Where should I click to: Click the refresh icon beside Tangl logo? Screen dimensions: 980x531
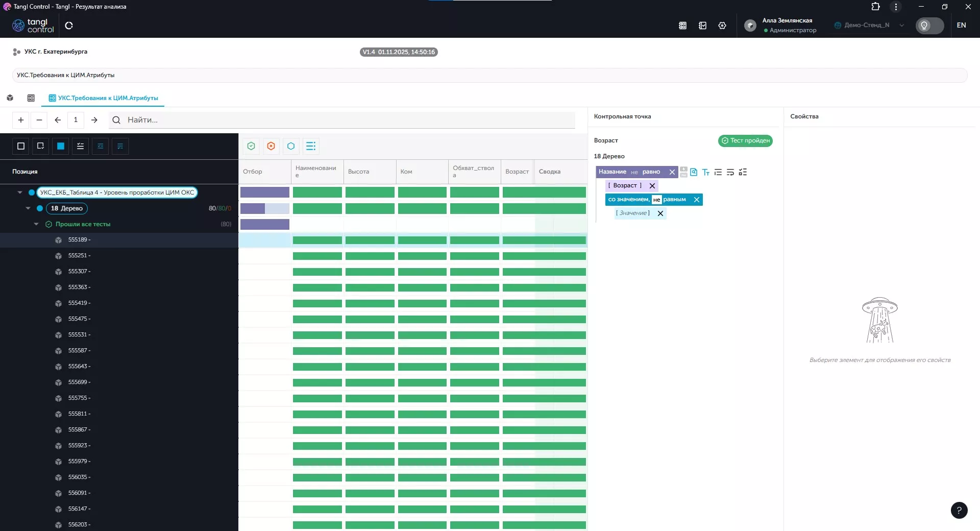point(69,26)
